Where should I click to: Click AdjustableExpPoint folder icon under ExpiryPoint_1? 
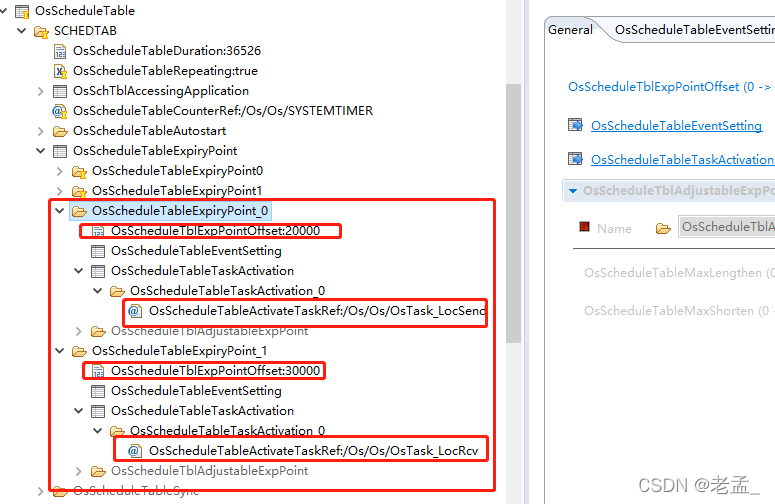pyautogui.click(x=98, y=471)
